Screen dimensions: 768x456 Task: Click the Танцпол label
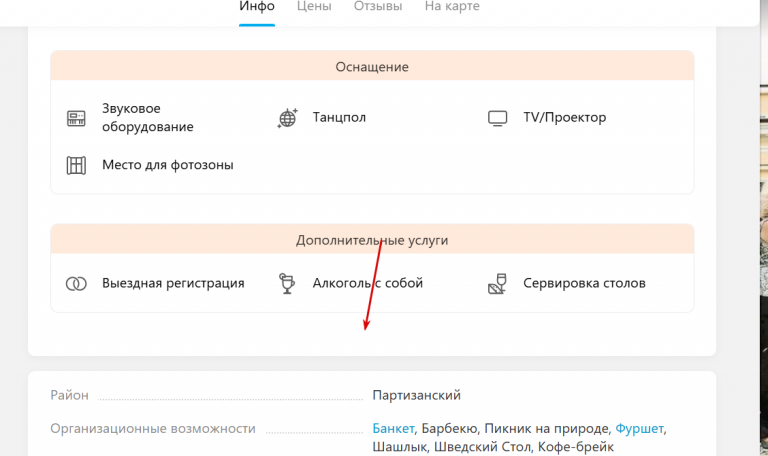(339, 118)
